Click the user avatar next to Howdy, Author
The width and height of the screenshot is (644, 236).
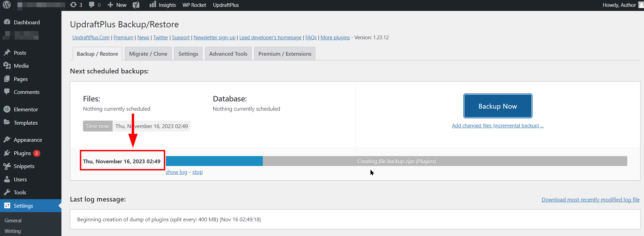click(x=641, y=5)
